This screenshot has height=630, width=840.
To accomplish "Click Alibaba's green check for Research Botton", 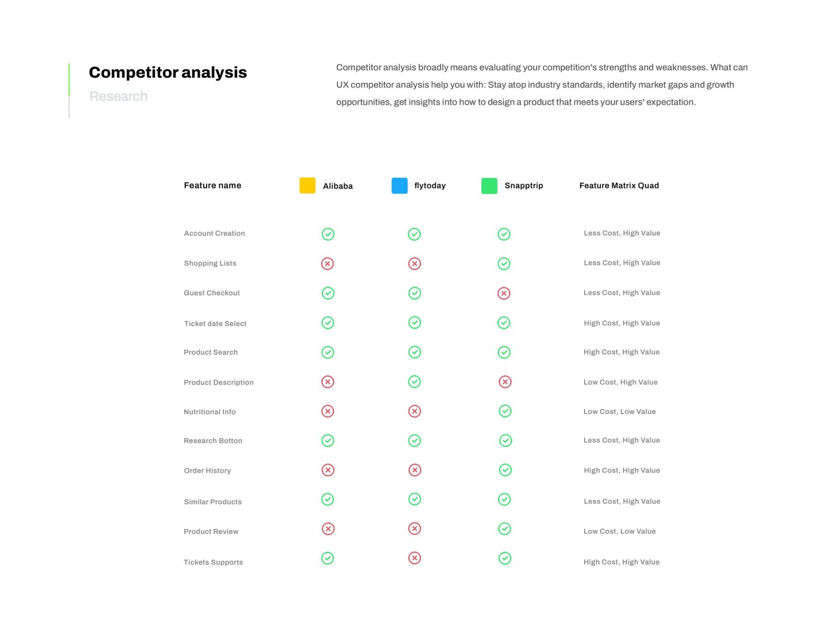I will pyautogui.click(x=328, y=441).
